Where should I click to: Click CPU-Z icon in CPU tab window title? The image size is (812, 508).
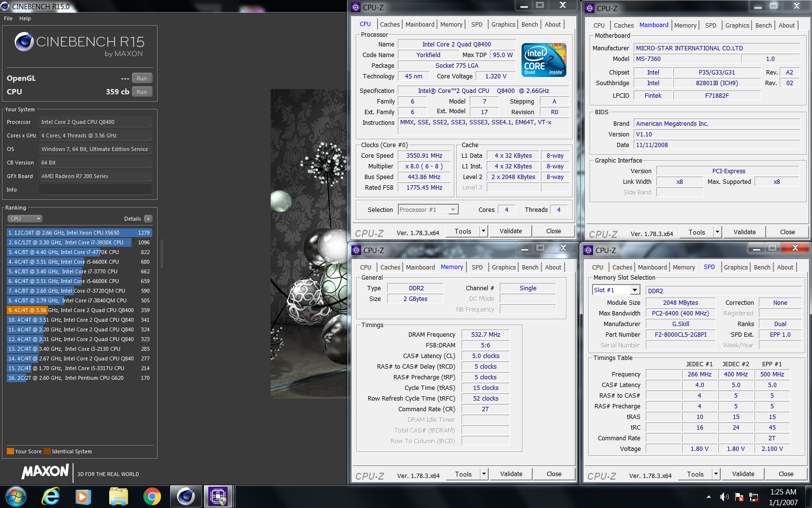(356, 7)
